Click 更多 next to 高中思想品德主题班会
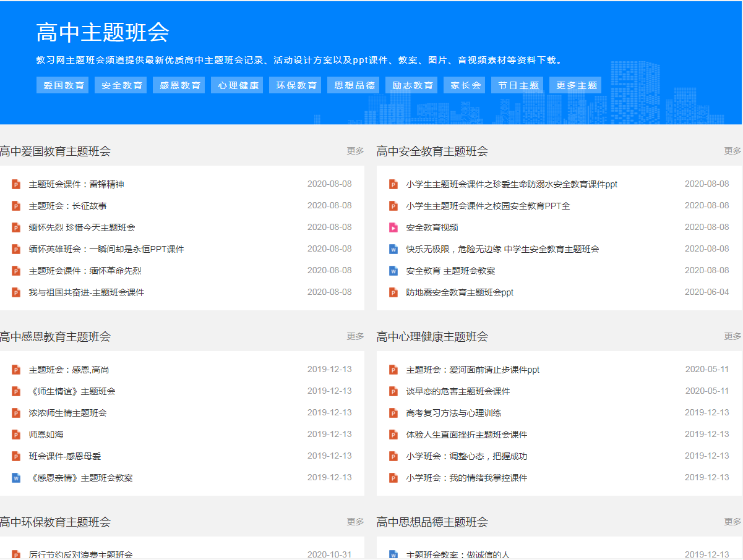The width and height of the screenshot is (743, 560). coord(732,522)
